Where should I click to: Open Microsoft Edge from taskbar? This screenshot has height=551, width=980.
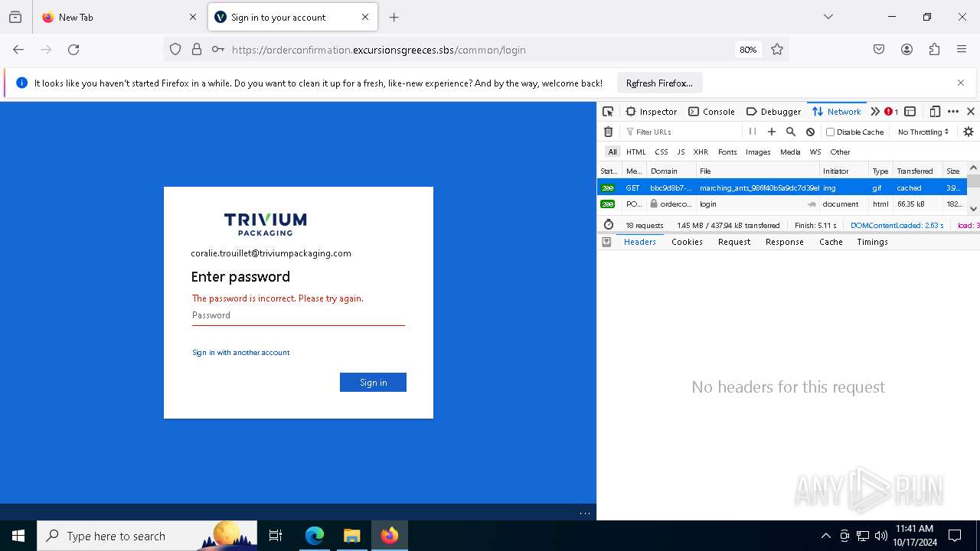tap(315, 536)
